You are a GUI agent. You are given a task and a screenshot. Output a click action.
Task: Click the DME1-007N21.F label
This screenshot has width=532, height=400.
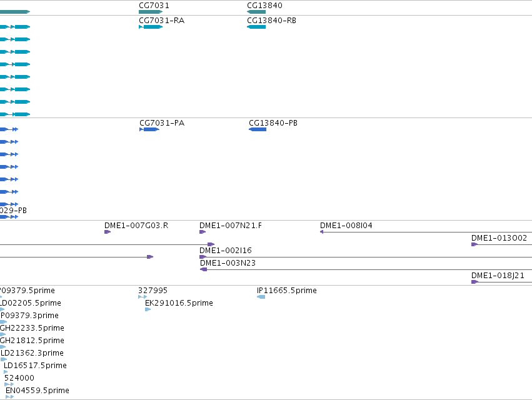coord(231,225)
